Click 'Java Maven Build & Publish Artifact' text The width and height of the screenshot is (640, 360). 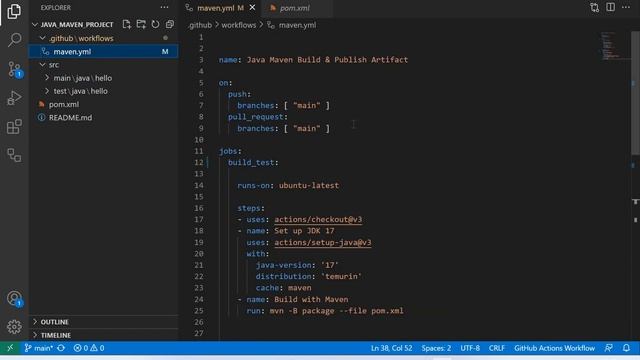tap(327, 60)
